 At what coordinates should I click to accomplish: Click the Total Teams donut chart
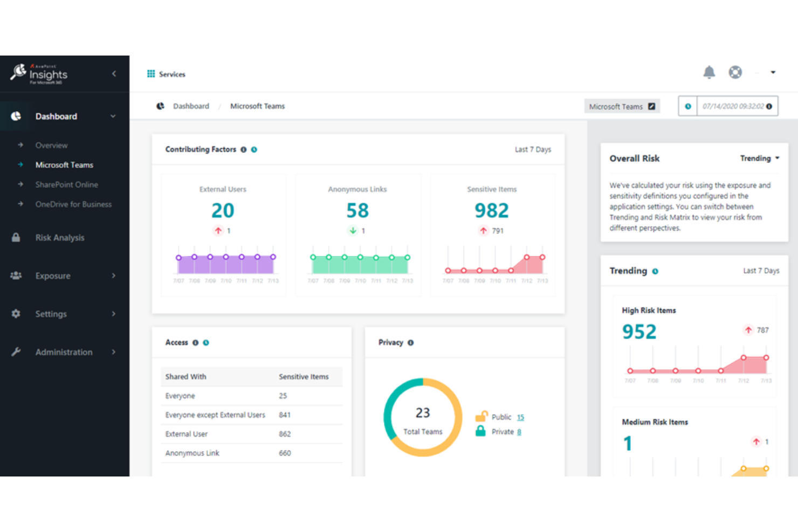pyautogui.click(x=423, y=418)
